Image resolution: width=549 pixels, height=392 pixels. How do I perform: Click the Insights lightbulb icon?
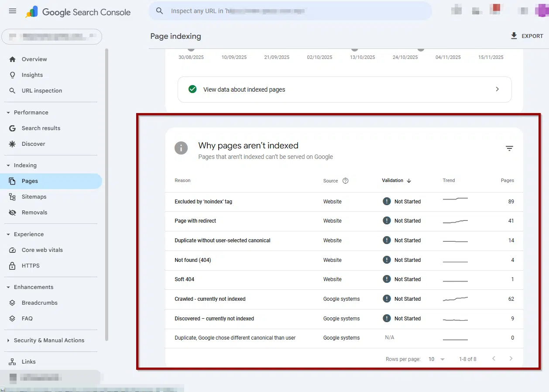point(12,75)
